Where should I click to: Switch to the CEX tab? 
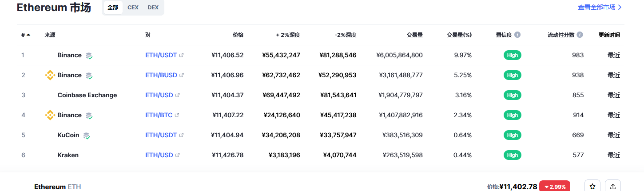pos(133,8)
